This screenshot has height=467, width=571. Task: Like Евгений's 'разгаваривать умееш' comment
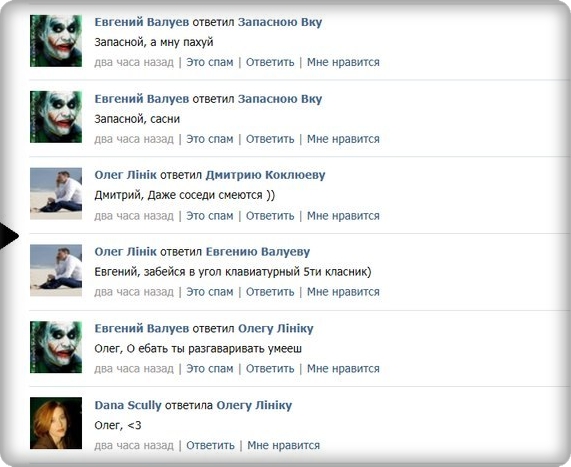click(343, 369)
